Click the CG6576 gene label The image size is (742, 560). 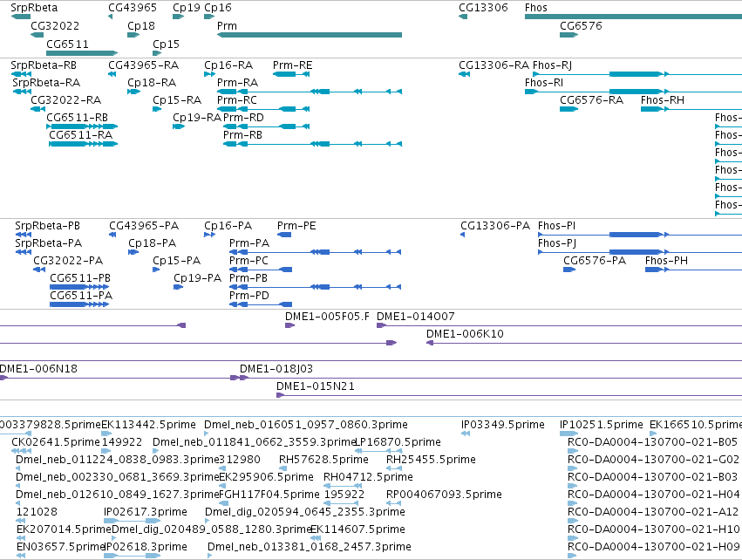coord(581,26)
